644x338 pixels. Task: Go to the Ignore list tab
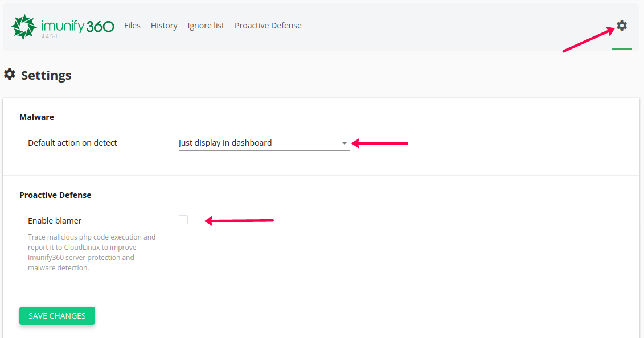pyautogui.click(x=206, y=26)
